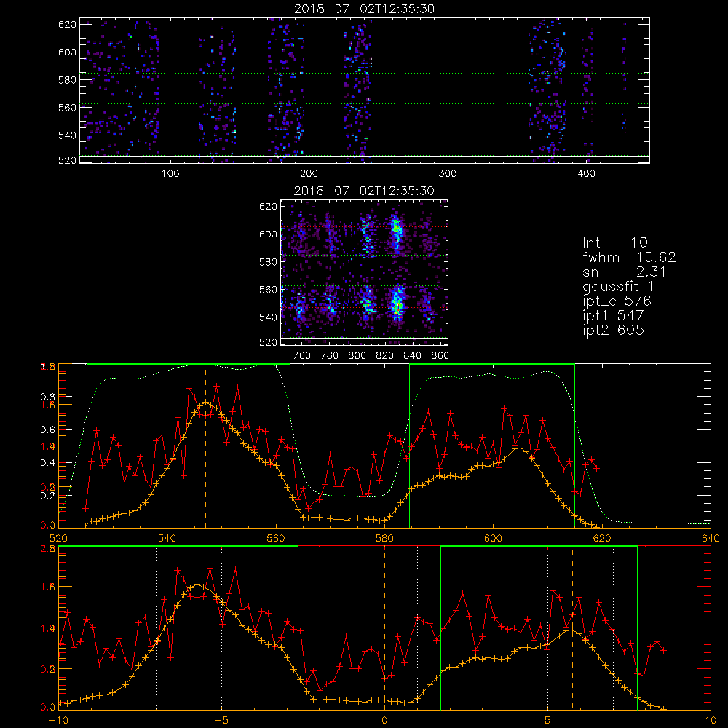Click orange dashed marker at 576 in upper profile plot
This screenshot has width=728, height=728.
point(363,446)
